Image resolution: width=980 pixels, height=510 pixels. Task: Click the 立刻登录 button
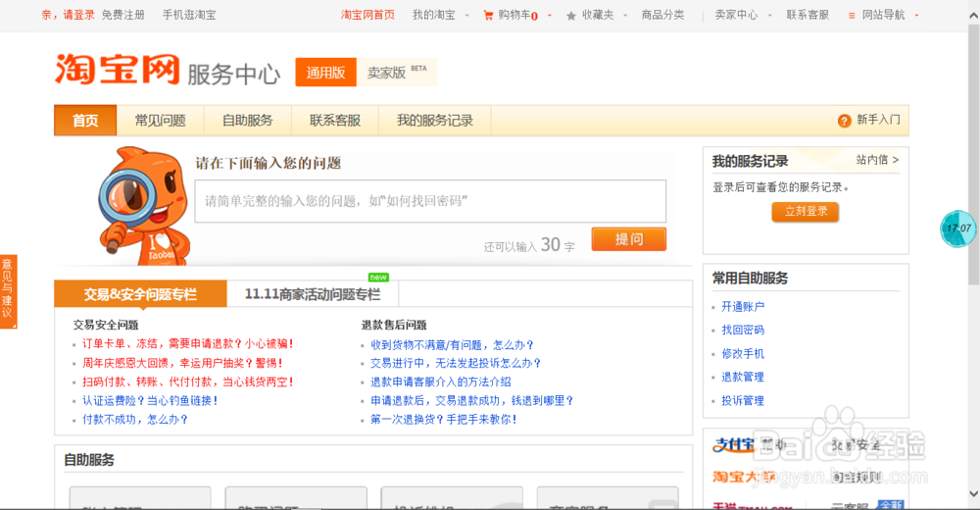click(x=806, y=212)
